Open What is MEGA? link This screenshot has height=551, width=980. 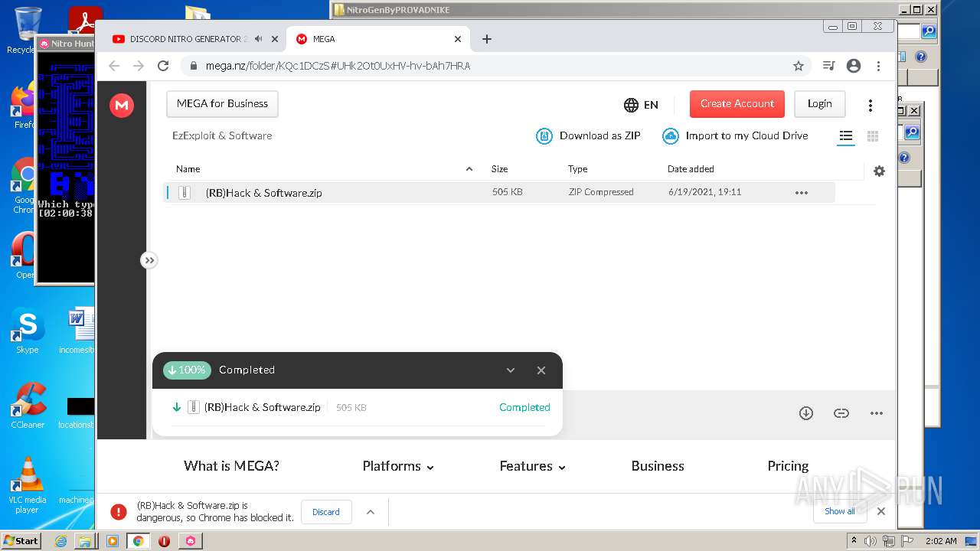coord(231,466)
